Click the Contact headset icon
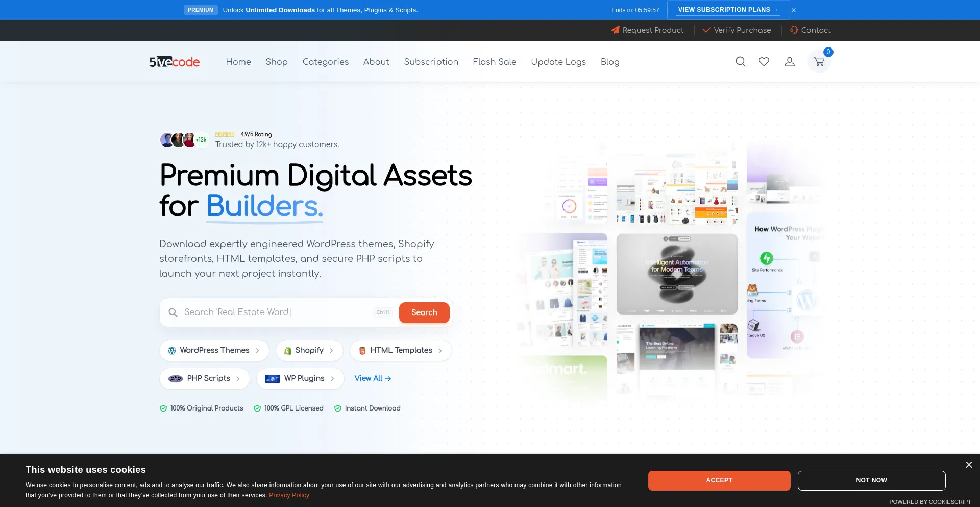Image resolution: width=980 pixels, height=507 pixels. 794,30
